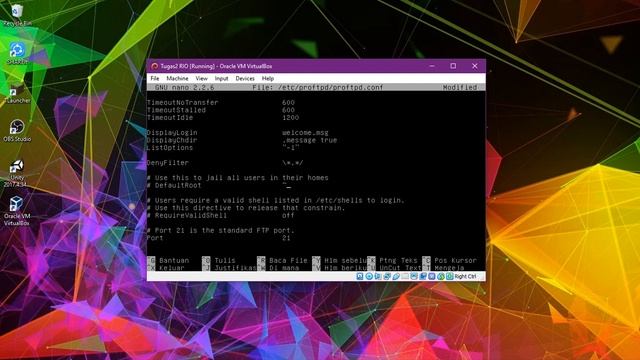This screenshot has width=640, height=360.
Task: Click the TimeoutNoTransfer directive line
Action: click(220, 102)
